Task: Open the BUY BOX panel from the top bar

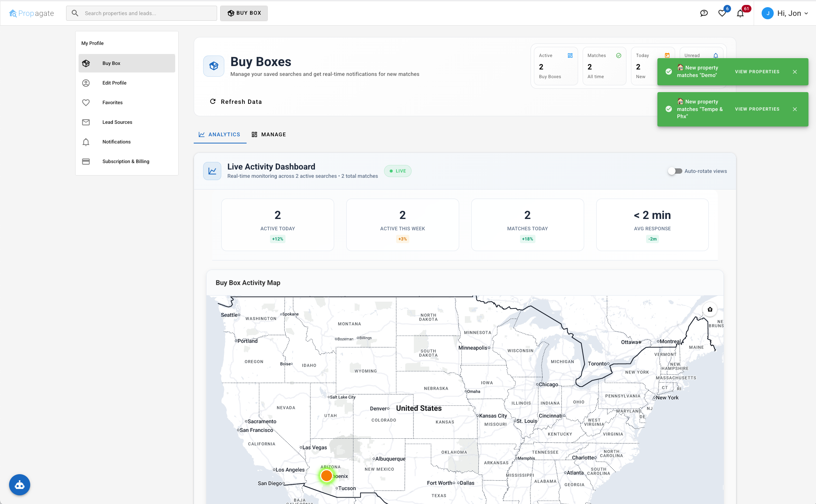Action: [244, 13]
